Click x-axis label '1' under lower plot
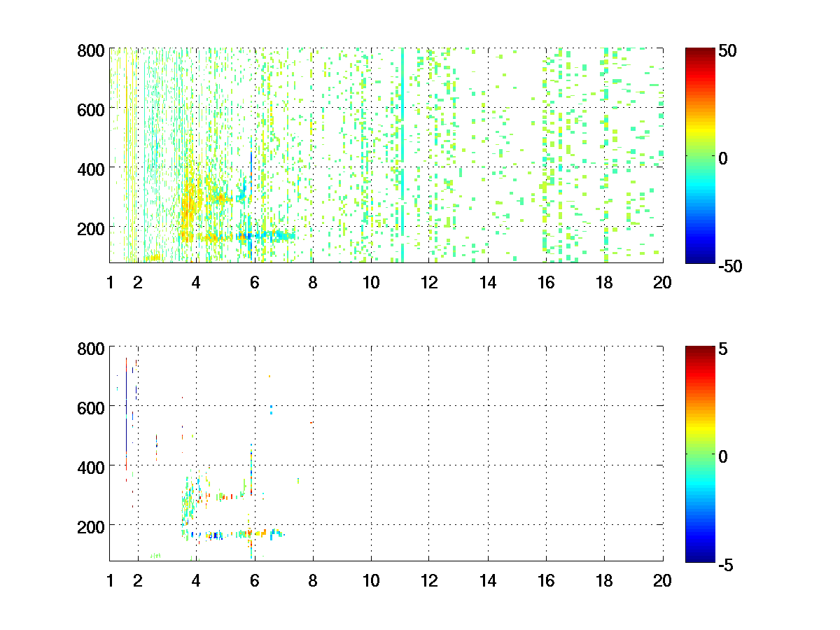The height and width of the screenshot is (630, 840). pos(110,581)
